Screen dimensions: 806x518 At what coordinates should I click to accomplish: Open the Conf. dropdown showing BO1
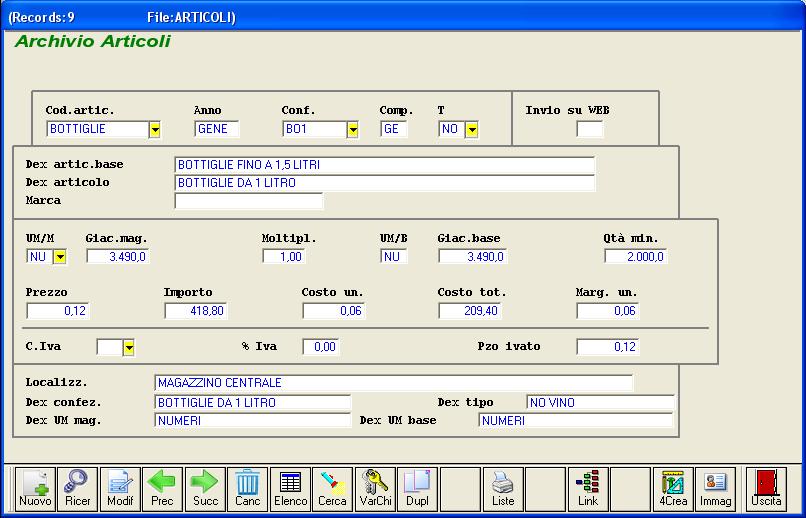point(352,129)
